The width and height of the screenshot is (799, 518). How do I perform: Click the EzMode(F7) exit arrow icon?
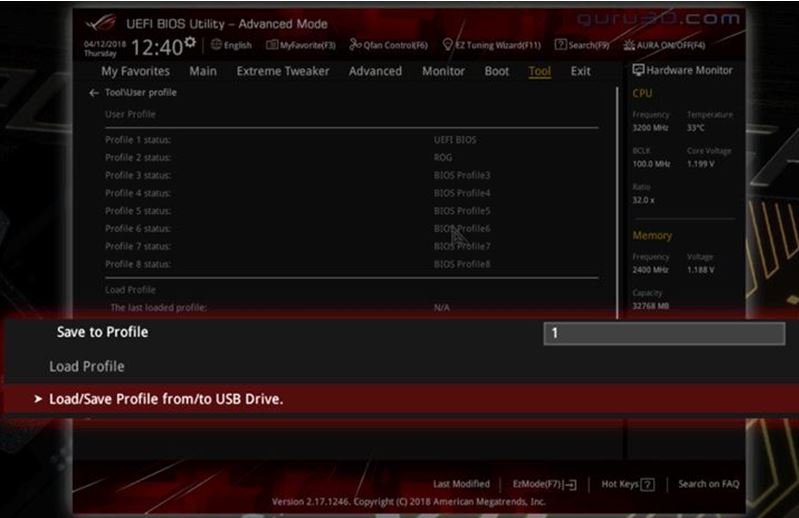[x=571, y=484]
